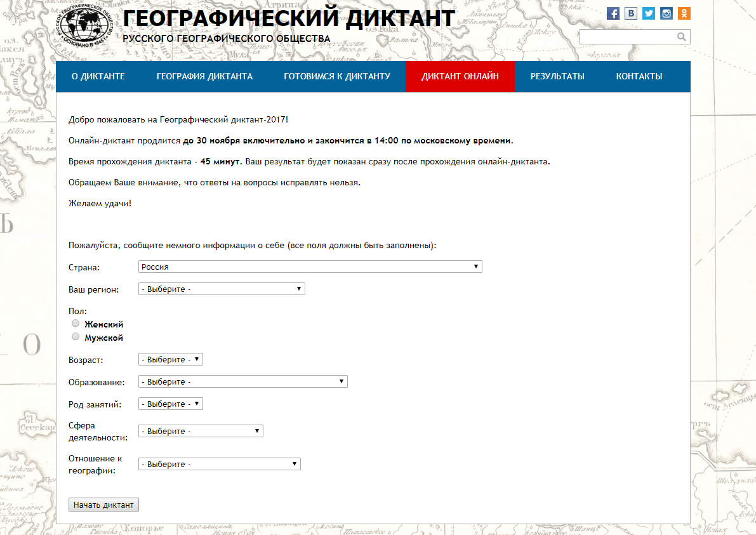This screenshot has height=535, width=756.
Task: Open the ГОТОВИМСЯ К ДИКТАНТУ menu item
Action: point(337,76)
